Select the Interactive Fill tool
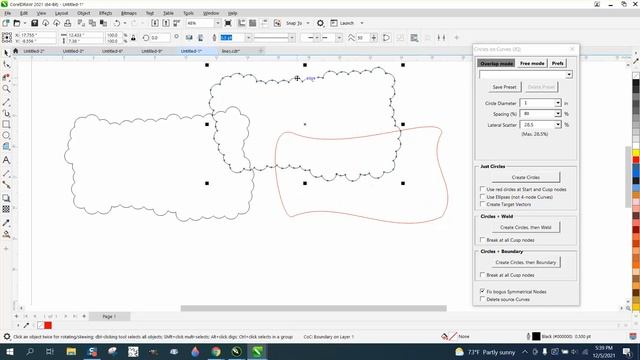The width and height of the screenshot is (640, 360). click(x=6, y=234)
